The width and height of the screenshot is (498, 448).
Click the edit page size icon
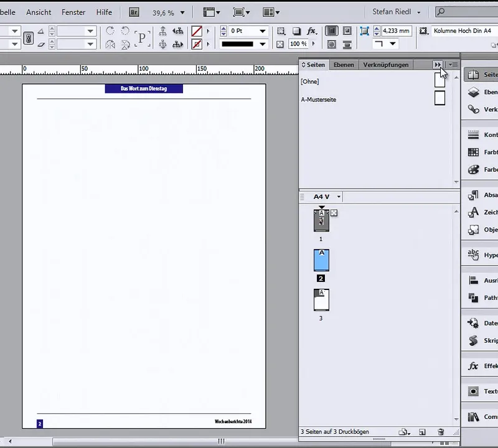(404, 432)
